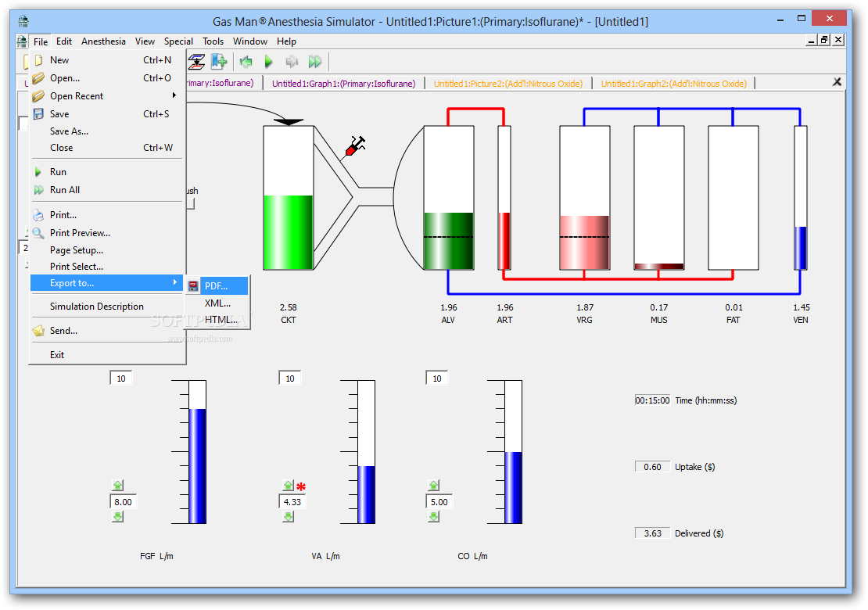Increase VA with the up arrow

pos(288,486)
